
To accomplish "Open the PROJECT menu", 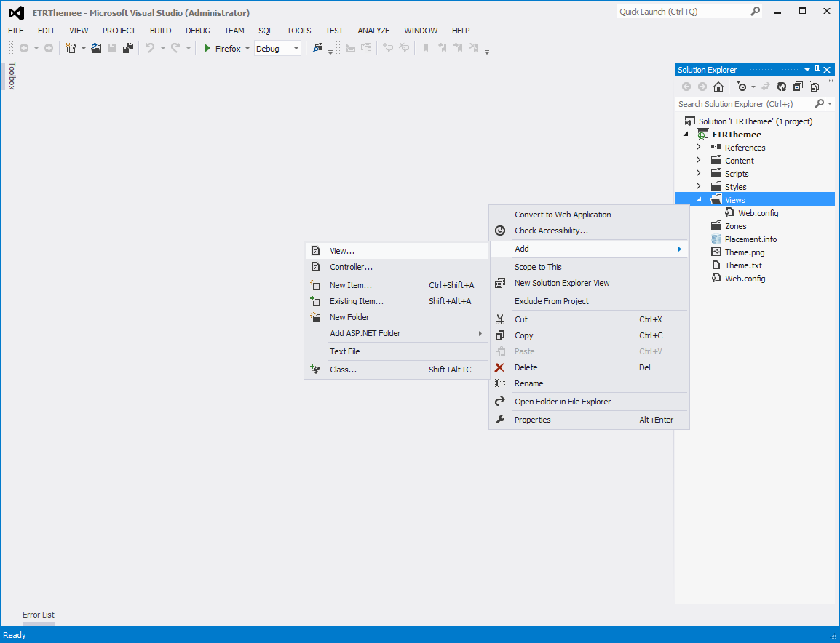I will coord(119,31).
